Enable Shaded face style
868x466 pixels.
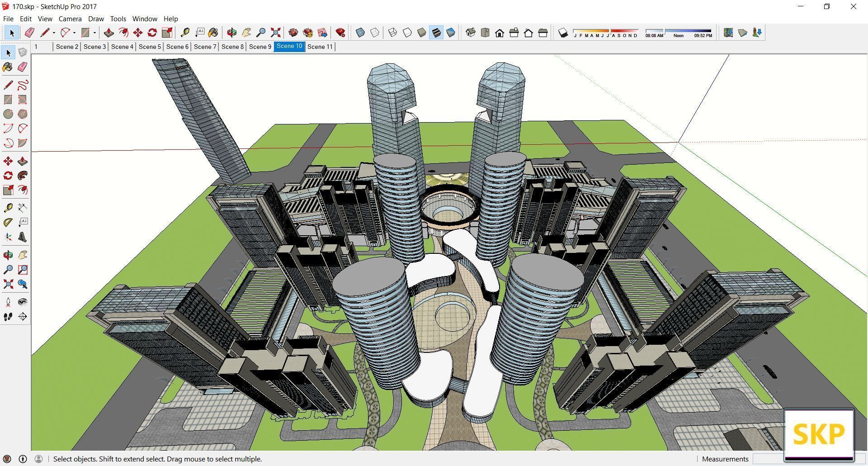click(421, 33)
